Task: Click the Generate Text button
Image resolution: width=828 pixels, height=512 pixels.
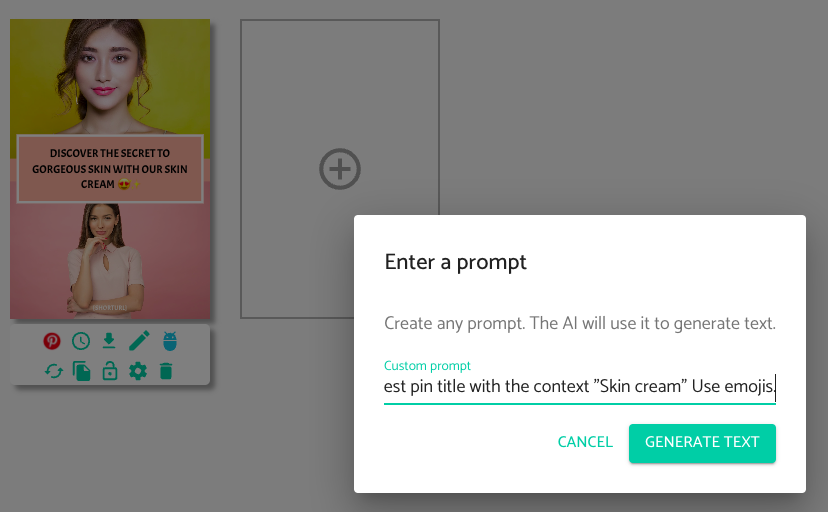Action: [x=702, y=442]
